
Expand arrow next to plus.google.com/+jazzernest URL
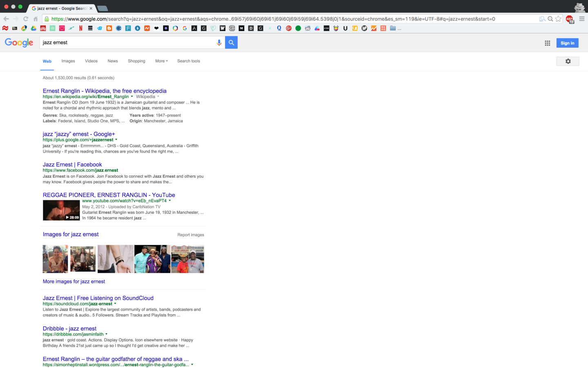(x=116, y=139)
